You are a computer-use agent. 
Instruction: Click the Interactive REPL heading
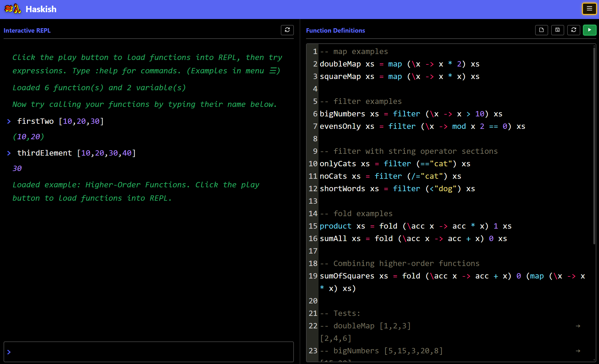[27, 31]
